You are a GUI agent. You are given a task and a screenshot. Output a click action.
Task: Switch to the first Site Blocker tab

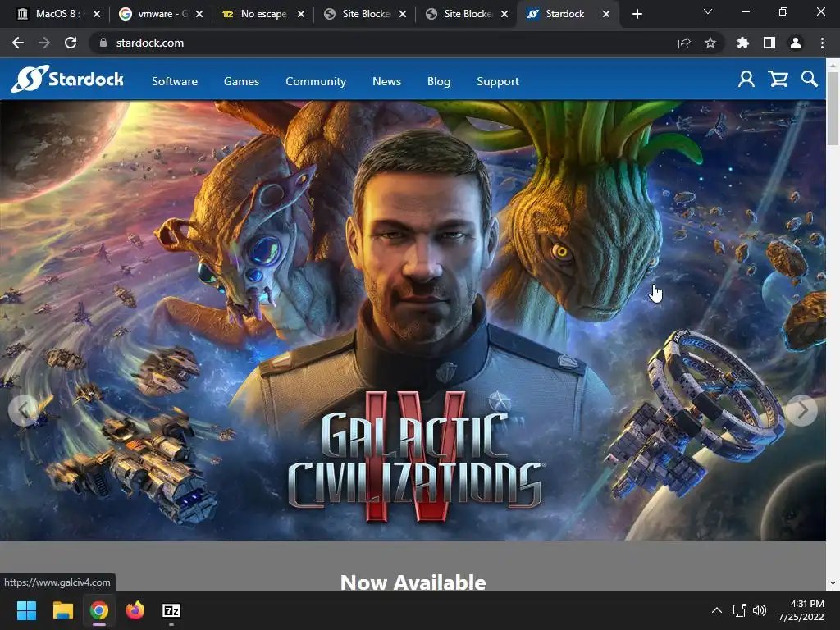(x=363, y=14)
